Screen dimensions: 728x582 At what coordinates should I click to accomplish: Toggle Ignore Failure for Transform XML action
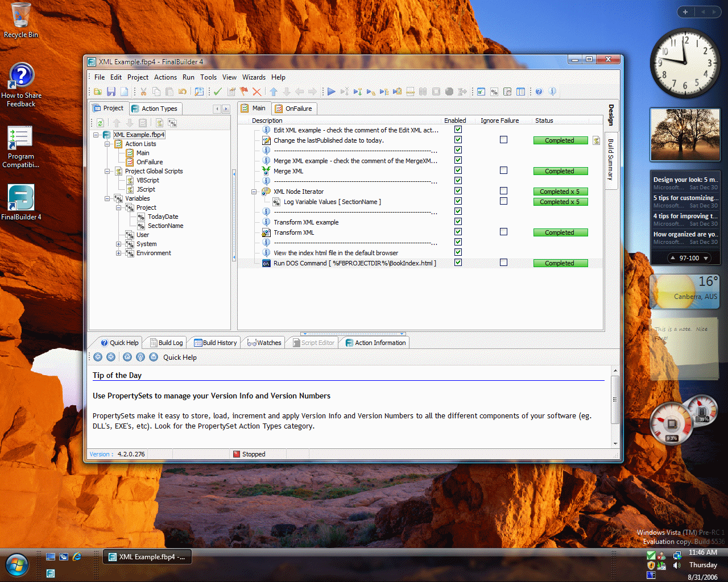tap(503, 232)
